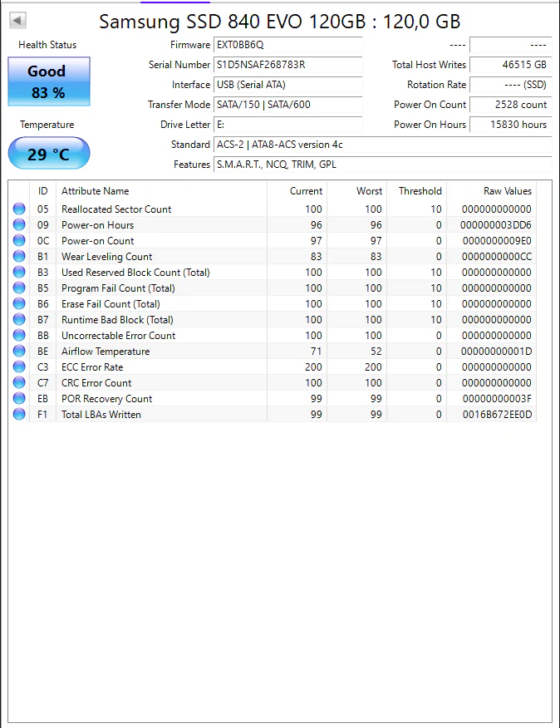
Task: Click the disk title Samsung SSD 840 EVO 120GB
Action: [279, 22]
